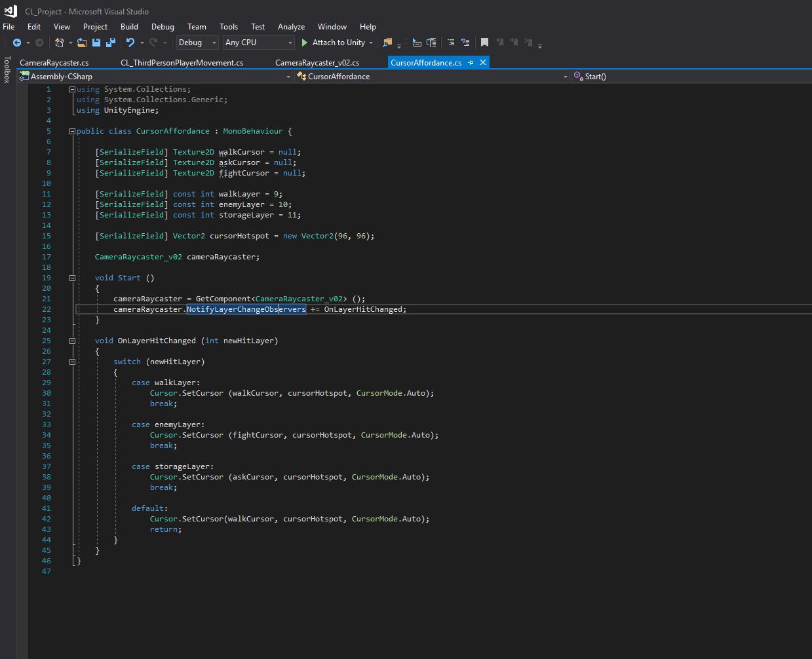Click the Open File folder icon
The height and width of the screenshot is (659, 812).
[82, 43]
